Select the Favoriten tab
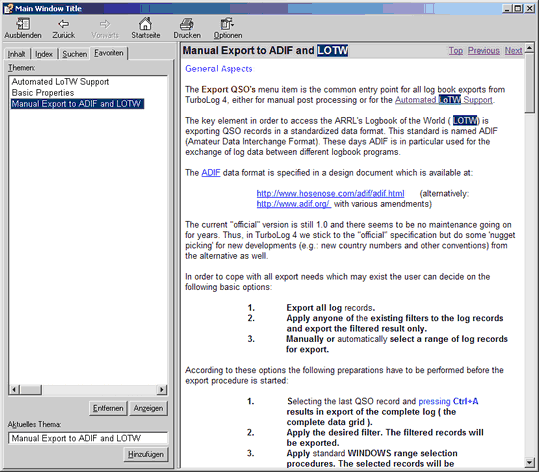This screenshot has height=472, width=539. 109,53
